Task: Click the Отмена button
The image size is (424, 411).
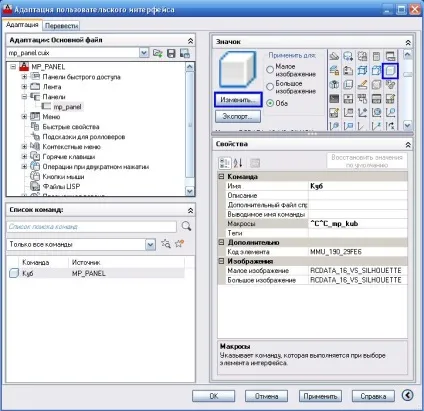Action: pyautogui.click(x=266, y=396)
